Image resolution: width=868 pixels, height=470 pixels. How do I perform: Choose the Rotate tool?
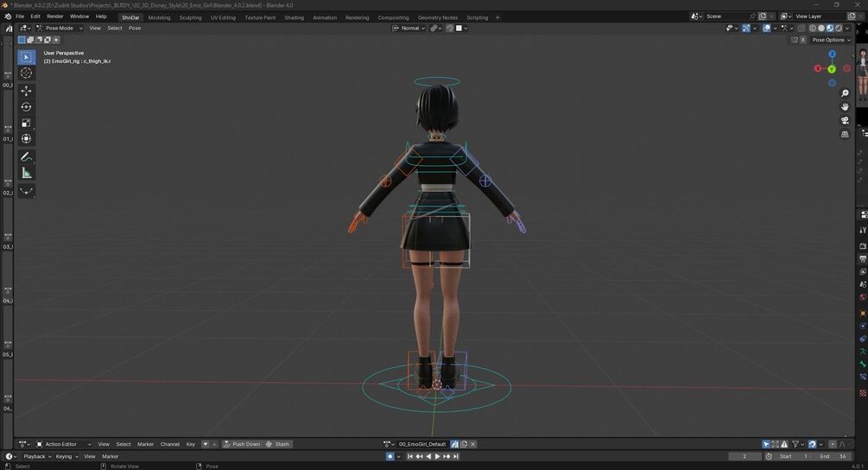[26, 107]
